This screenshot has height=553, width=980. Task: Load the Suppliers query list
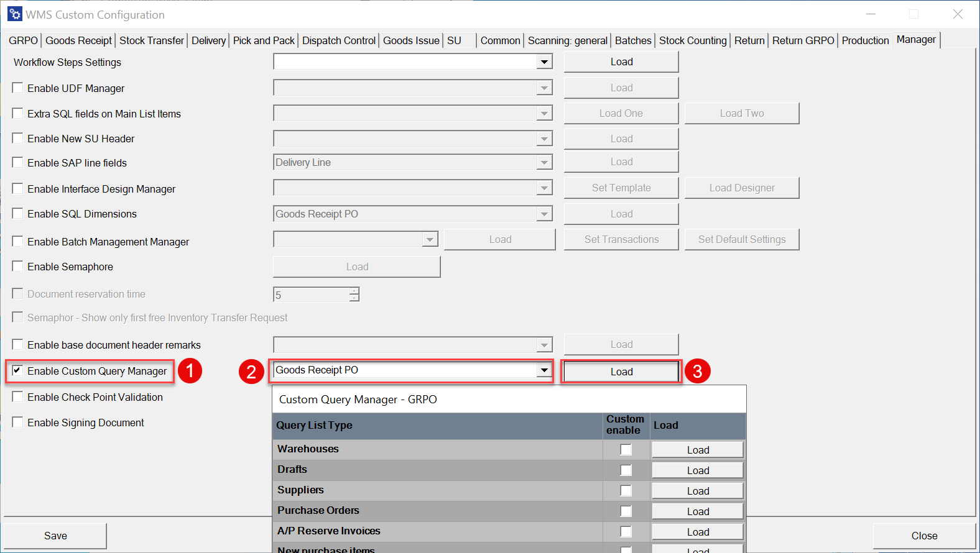coord(698,491)
